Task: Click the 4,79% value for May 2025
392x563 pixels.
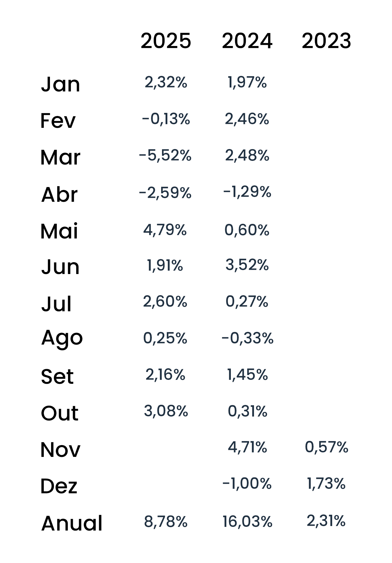Action: pyautogui.click(x=165, y=230)
